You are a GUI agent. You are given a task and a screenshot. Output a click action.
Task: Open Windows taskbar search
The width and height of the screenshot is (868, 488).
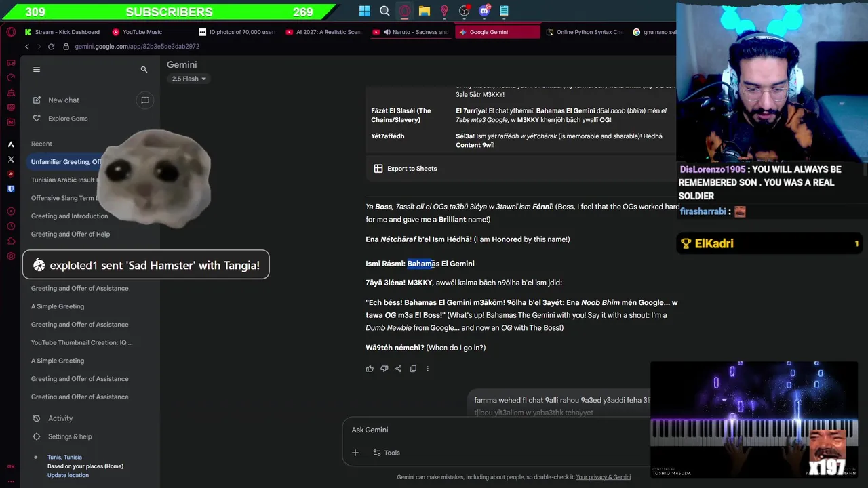384,11
